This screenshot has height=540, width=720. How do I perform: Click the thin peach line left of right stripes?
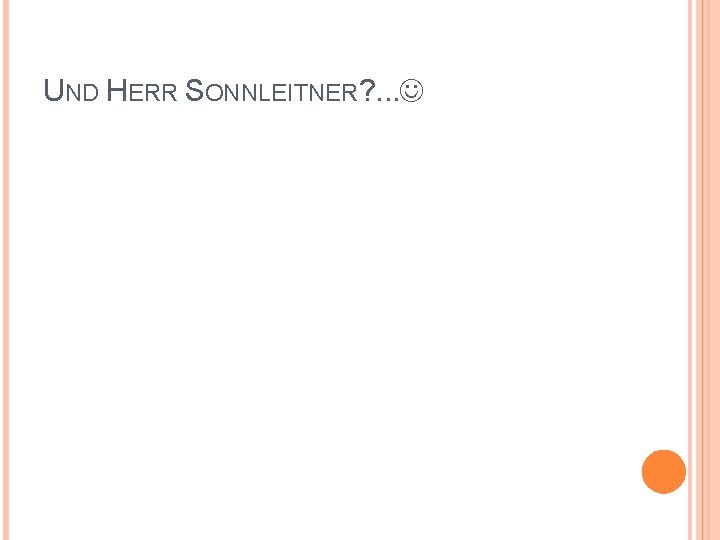pyautogui.click(x=691, y=270)
